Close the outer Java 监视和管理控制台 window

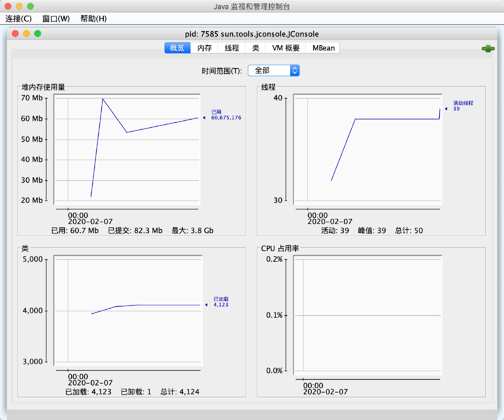coord(8,6)
